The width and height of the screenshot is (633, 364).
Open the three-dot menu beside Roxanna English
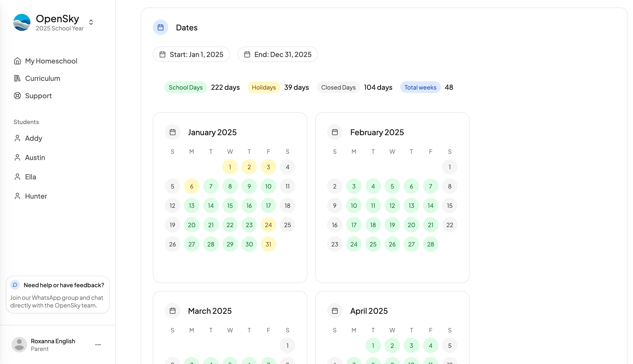point(98,344)
